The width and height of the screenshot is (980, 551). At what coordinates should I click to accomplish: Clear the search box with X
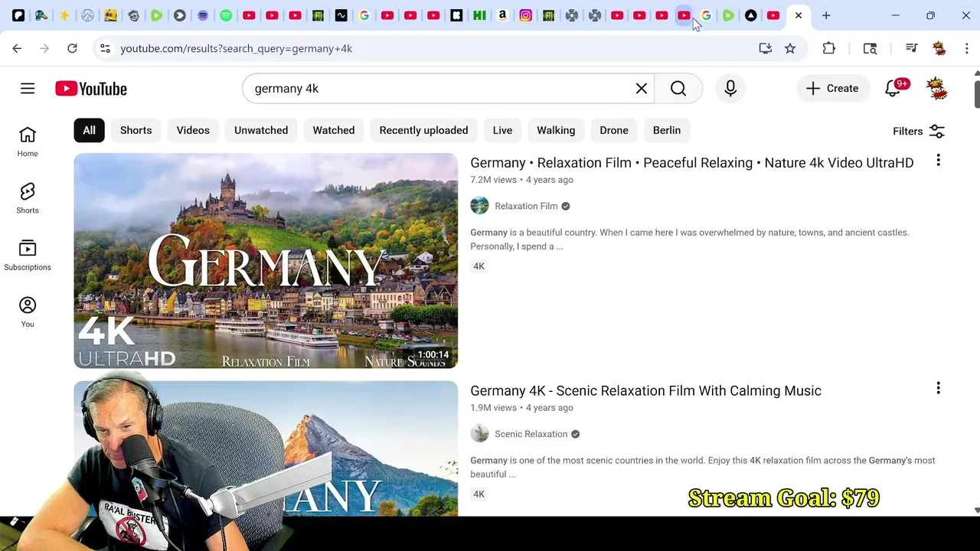642,89
